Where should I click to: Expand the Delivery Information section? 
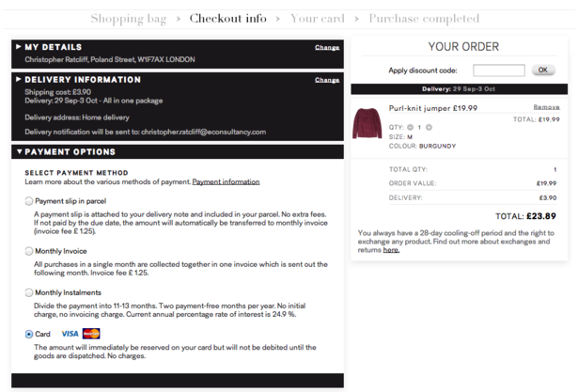[83, 80]
